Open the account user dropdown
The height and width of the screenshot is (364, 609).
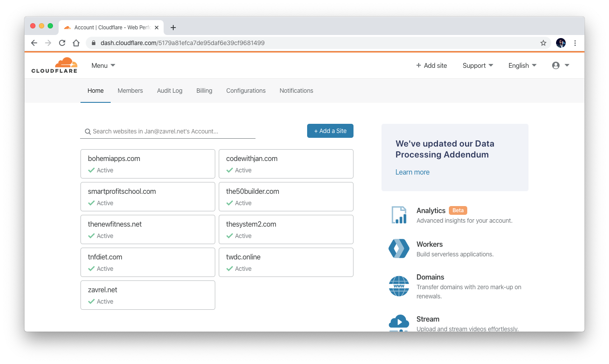tap(560, 65)
